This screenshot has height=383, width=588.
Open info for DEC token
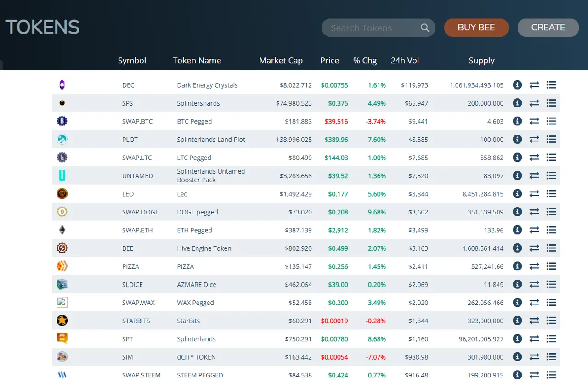pos(517,85)
